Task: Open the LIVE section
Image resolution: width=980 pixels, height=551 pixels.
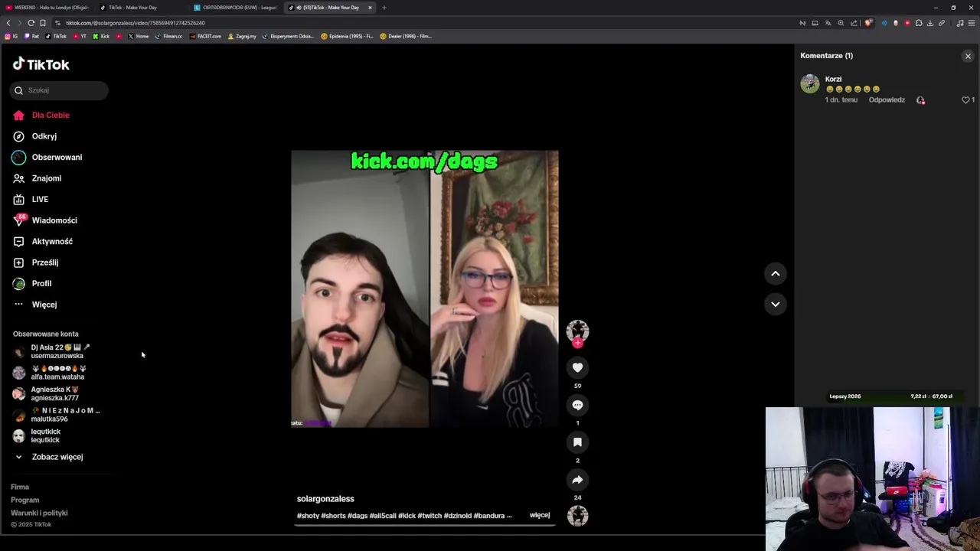Action: (31, 199)
